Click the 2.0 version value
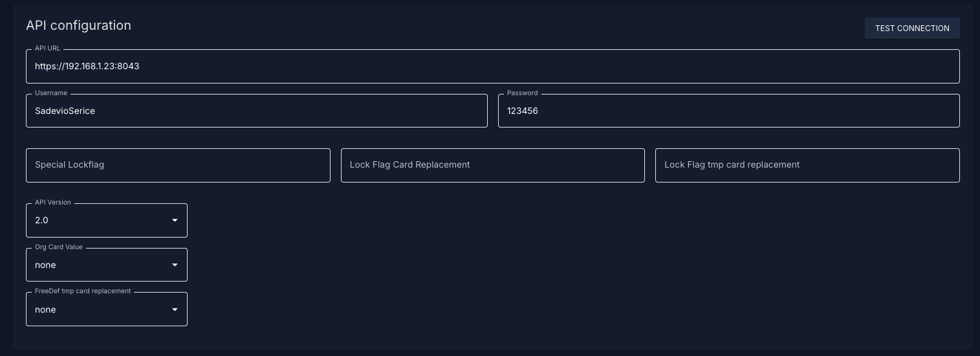Viewport: 980px width, 356px height. pos(41,220)
